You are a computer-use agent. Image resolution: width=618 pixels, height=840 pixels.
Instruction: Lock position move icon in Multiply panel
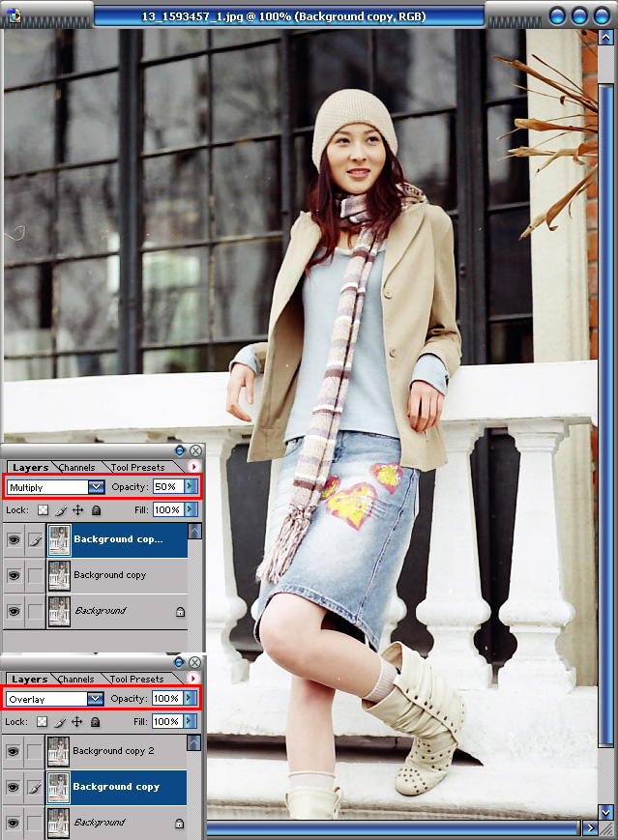pyautogui.click(x=78, y=510)
